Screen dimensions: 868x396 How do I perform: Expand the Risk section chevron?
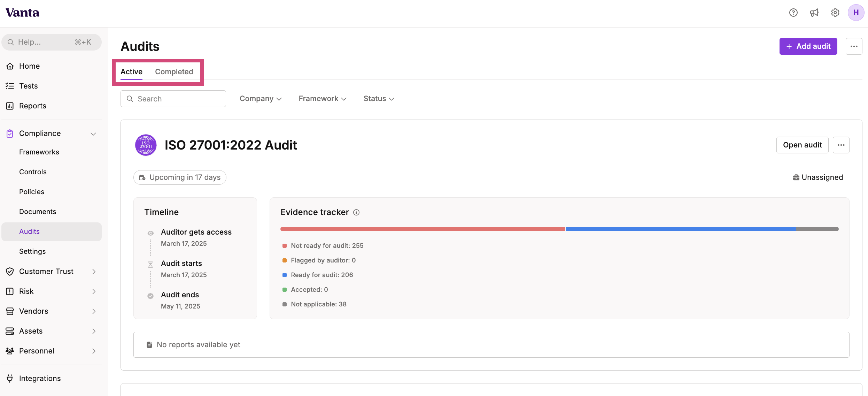94,291
